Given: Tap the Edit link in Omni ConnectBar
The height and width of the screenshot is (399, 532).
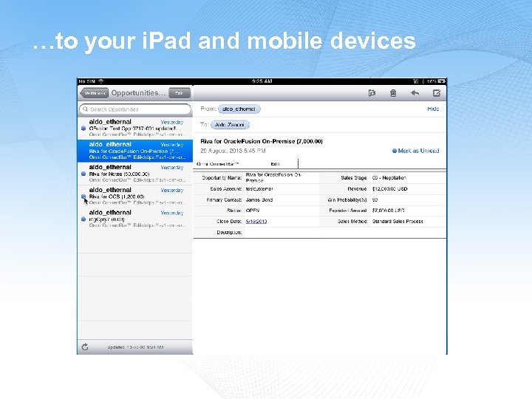Looking at the screenshot, I should click(275, 164).
